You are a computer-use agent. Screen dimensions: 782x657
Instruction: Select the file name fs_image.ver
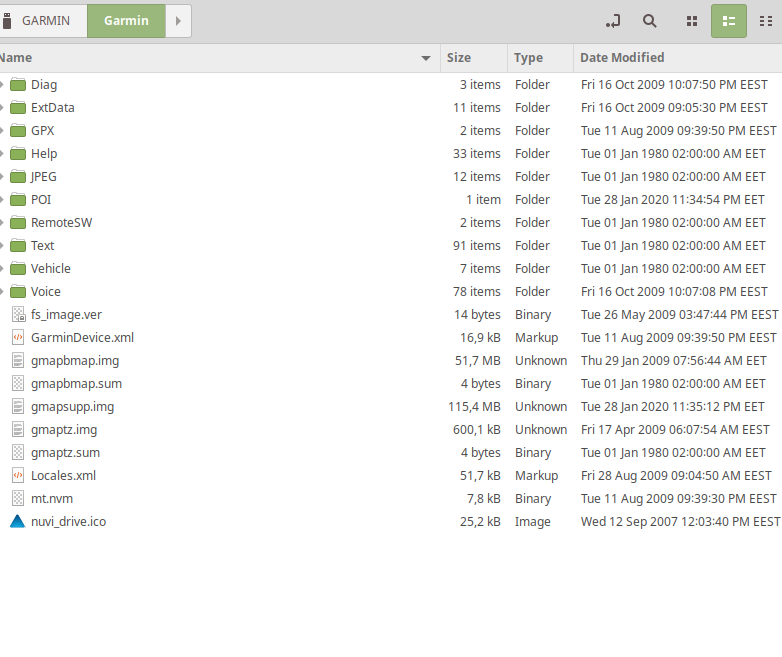66,315
